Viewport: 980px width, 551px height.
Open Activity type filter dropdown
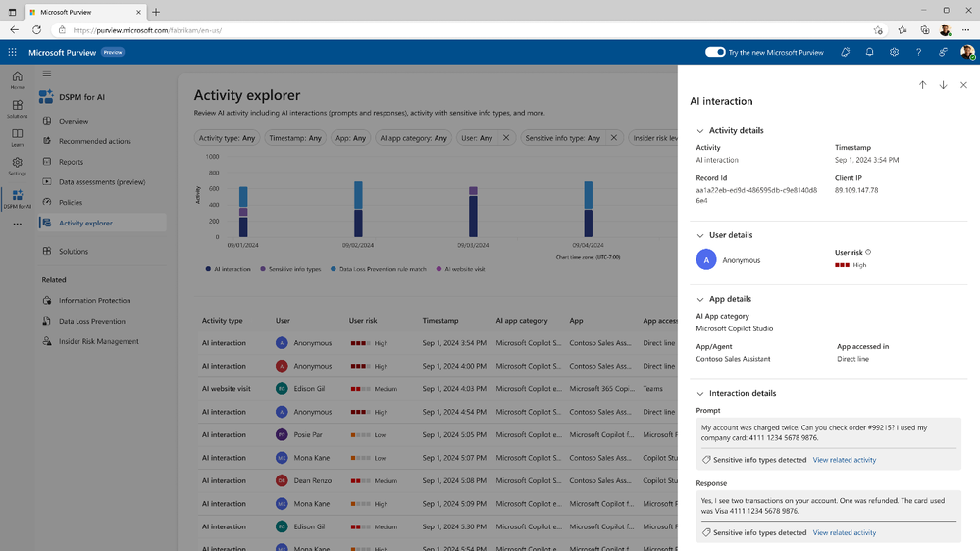pos(227,138)
